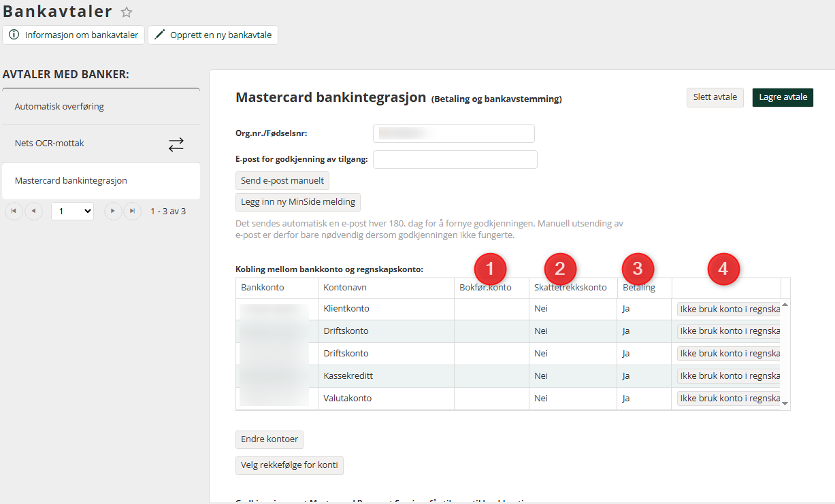Focus the Org.nr./Fødselsnr input field
The height and width of the screenshot is (504, 835).
[454, 133]
